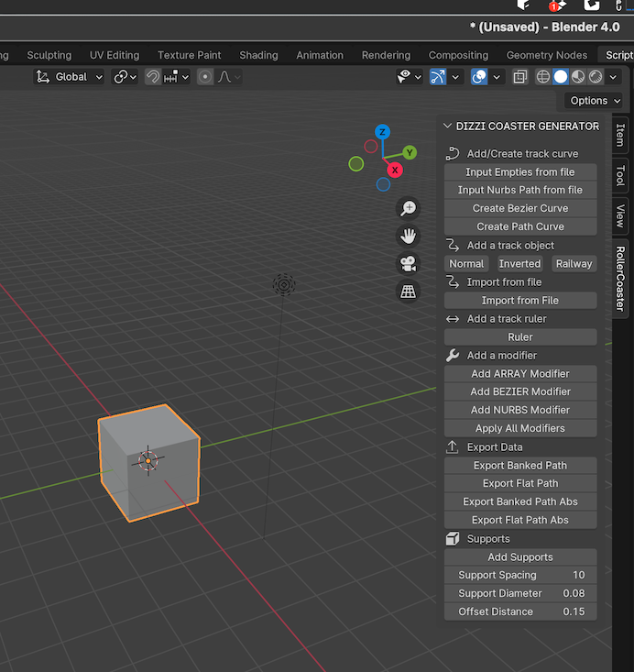Open the Item sidebar tab
Screen dimensions: 634x672
(x=620, y=135)
